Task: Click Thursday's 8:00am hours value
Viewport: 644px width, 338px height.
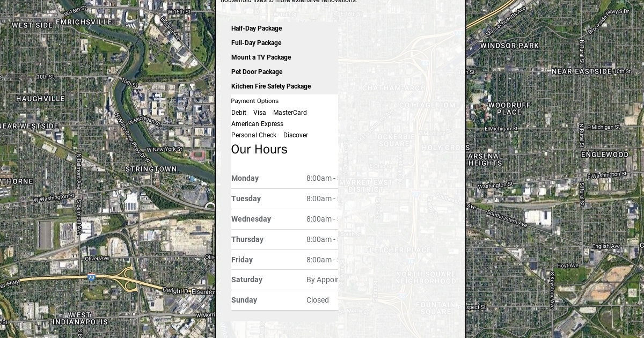Action: 322,239
